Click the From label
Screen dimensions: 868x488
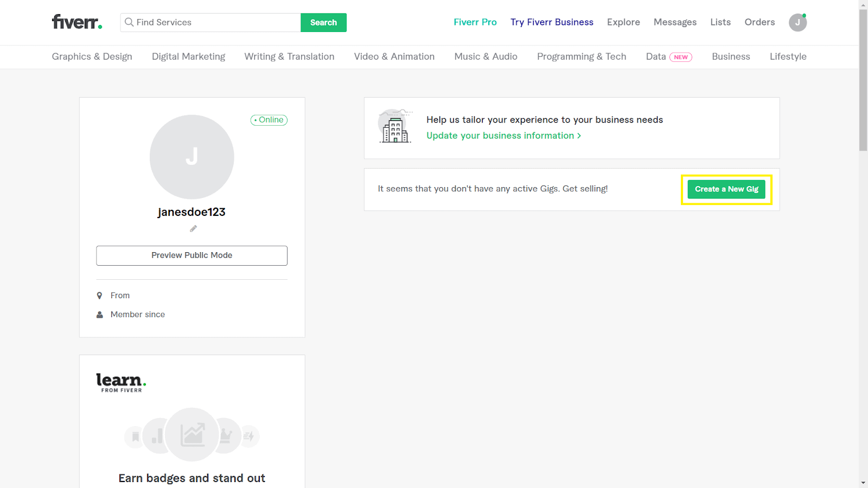(120, 296)
